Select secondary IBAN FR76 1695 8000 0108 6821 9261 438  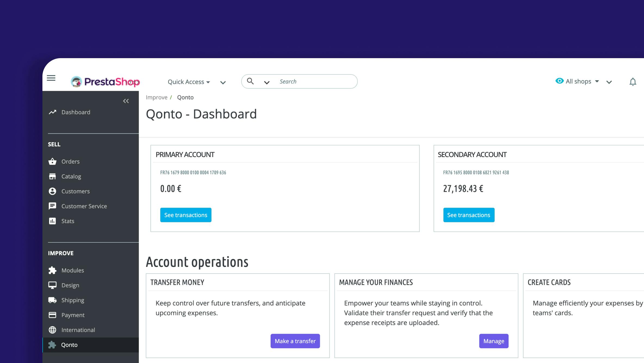click(x=476, y=173)
